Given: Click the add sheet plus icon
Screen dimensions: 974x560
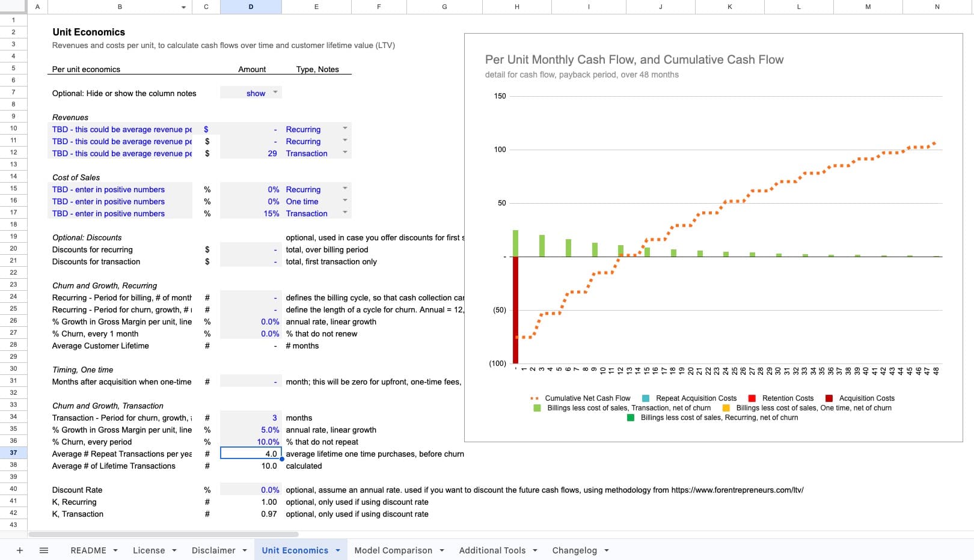Looking at the screenshot, I should [19, 550].
